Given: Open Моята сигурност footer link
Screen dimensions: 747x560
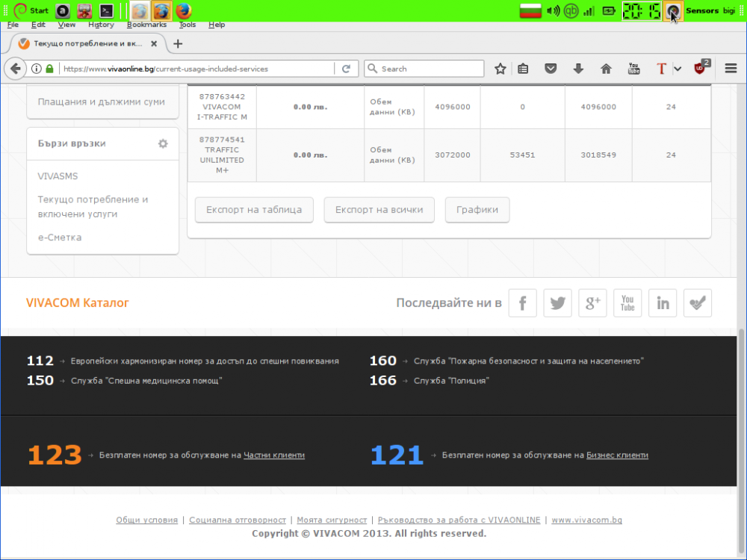Looking at the screenshot, I should coord(332,520).
